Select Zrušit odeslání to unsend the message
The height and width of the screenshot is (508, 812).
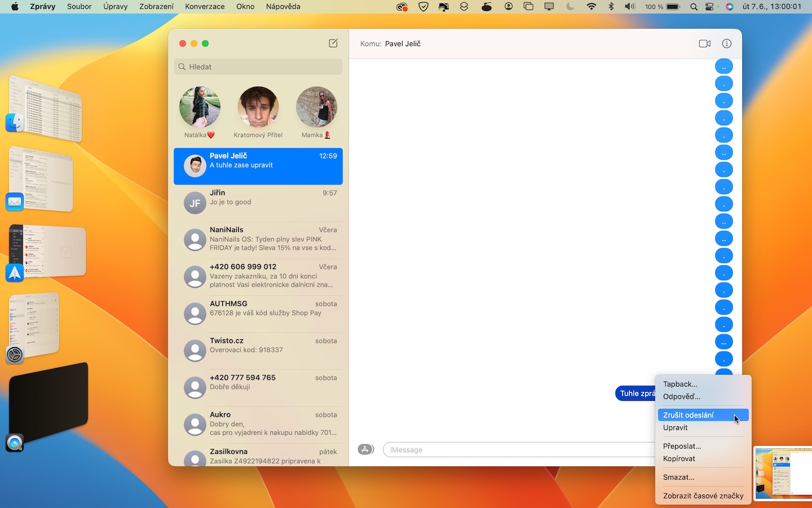coord(703,415)
